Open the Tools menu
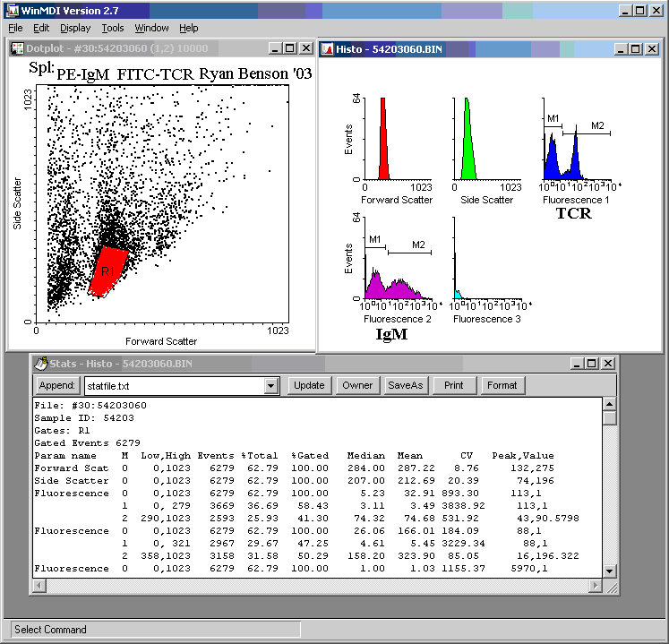669x644 pixels. pyautogui.click(x=113, y=29)
